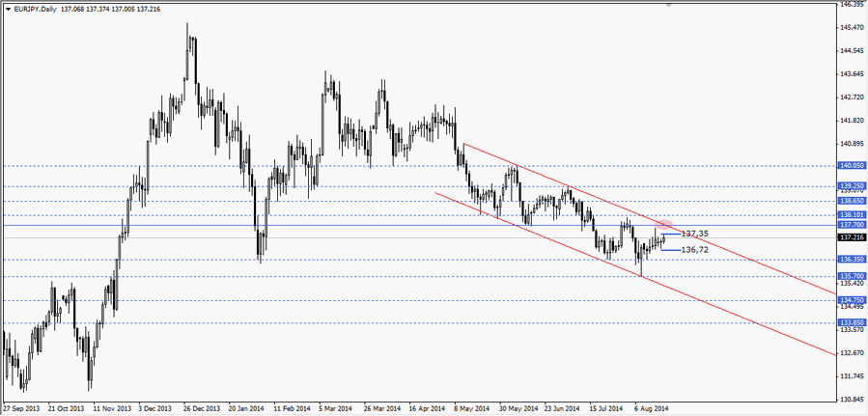Screen dimensions: 868x416
Task: Click the 8 May 2014 date label
Action: coord(473,409)
